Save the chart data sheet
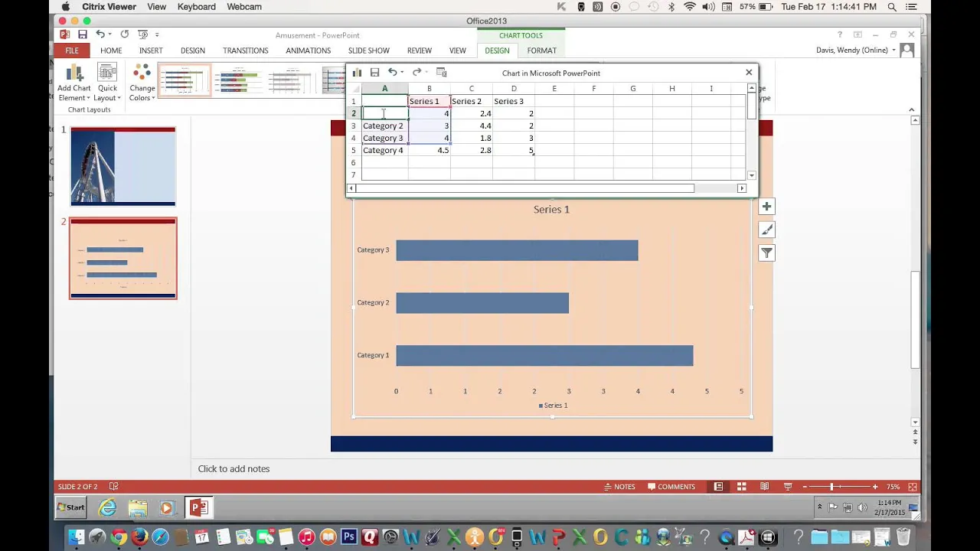Image resolution: width=980 pixels, height=551 pixels. pos(374,73)
